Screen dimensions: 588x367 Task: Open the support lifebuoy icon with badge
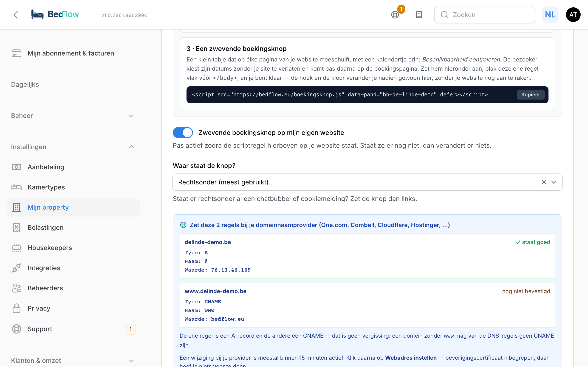[x=395, y=15]
